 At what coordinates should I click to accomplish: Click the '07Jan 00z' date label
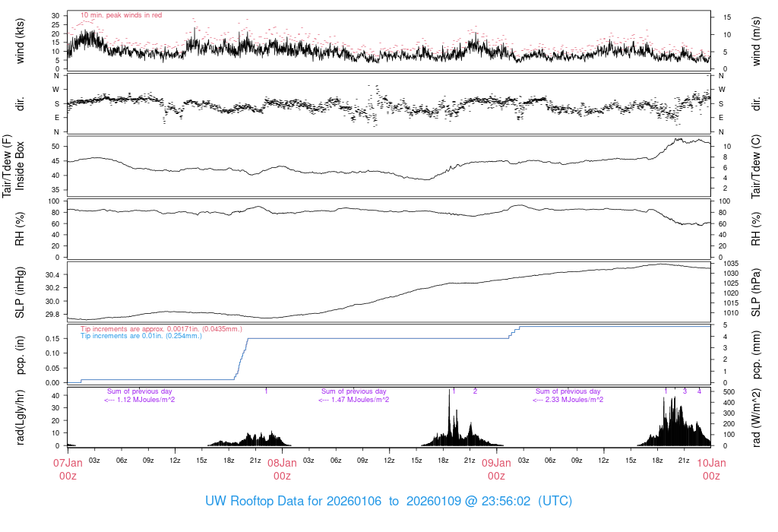coord(68,470)
